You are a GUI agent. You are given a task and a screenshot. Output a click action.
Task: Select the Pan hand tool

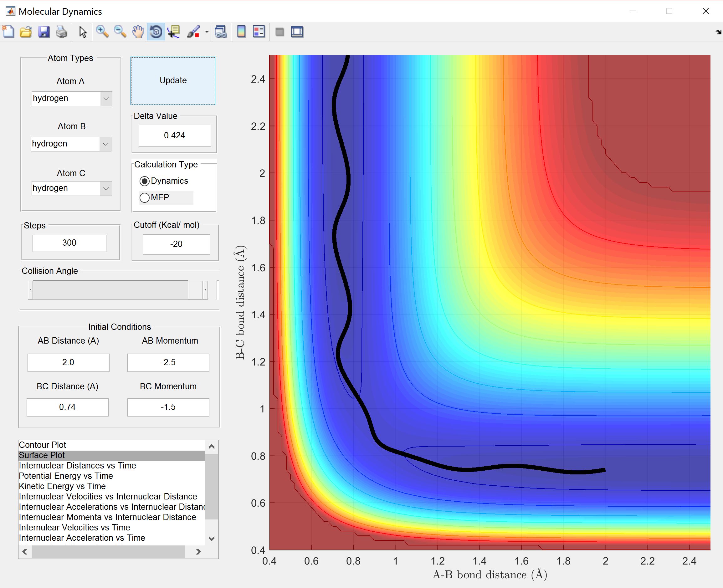click(x=138, y=32)
